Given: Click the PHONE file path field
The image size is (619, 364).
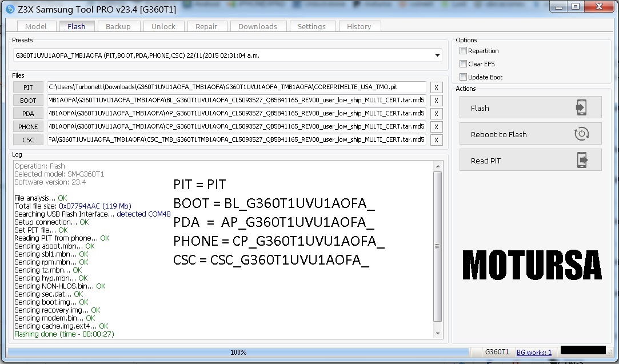Looking at the screenshot, I should 237,127.
